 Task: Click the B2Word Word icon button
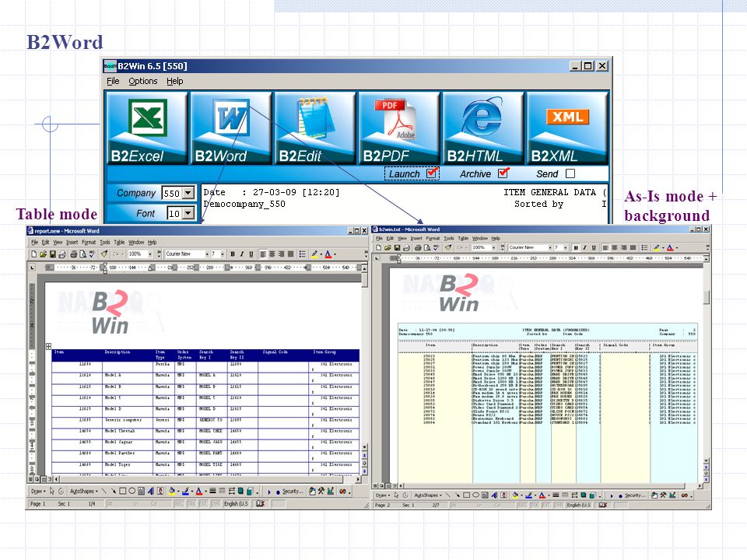(230, 128)
